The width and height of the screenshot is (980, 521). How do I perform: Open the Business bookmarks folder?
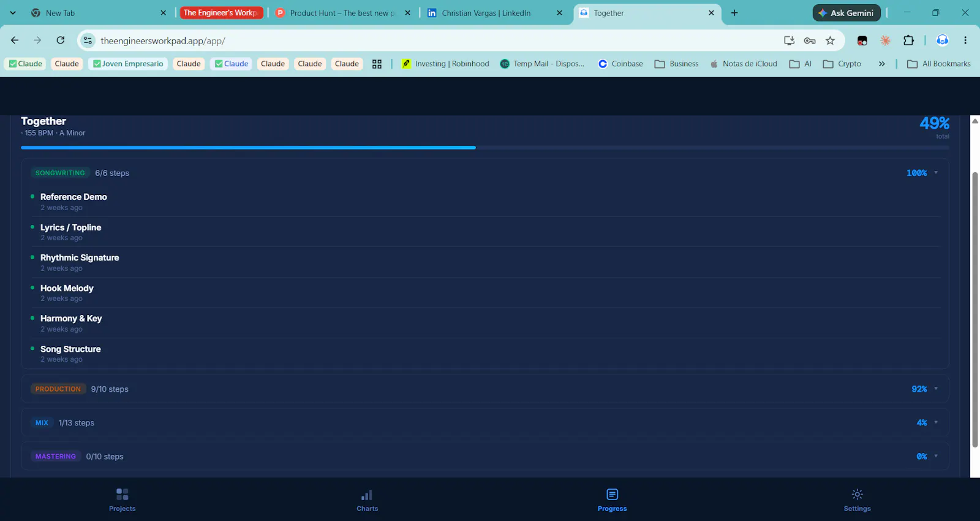(676, 64)
